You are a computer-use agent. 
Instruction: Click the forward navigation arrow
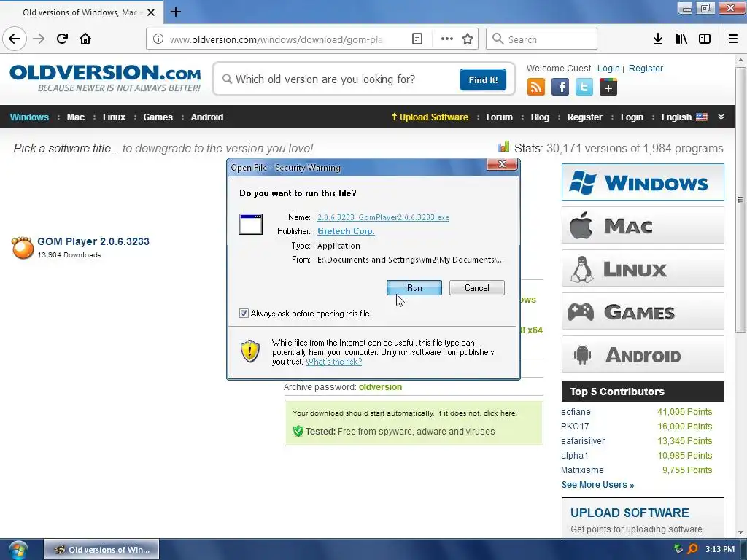tap(39, 39)
